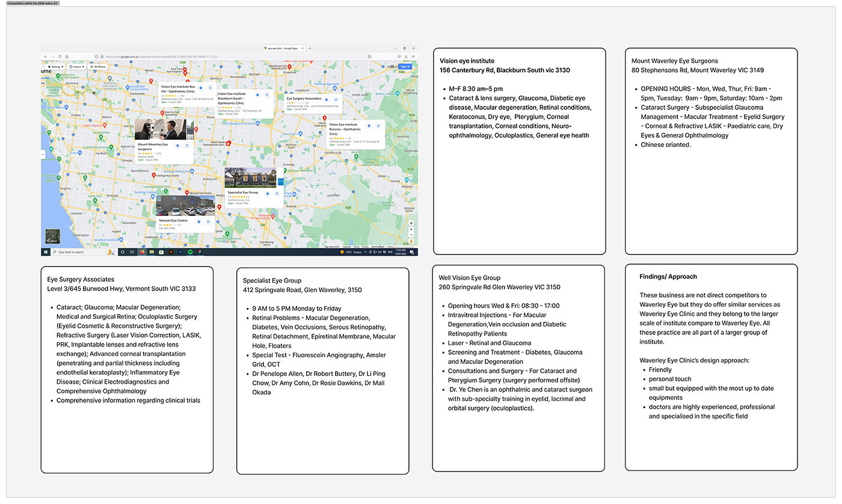The height and width of the screenshot is (504, 842).
Task: Get directions to Mount Waverley Eye Surgeons
Action: 177,146
